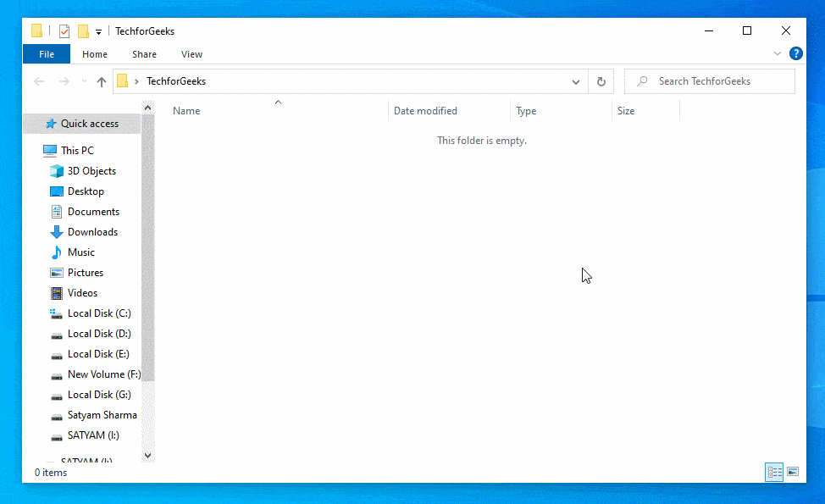
Task: Open the File menu
Action: [47, 54]
